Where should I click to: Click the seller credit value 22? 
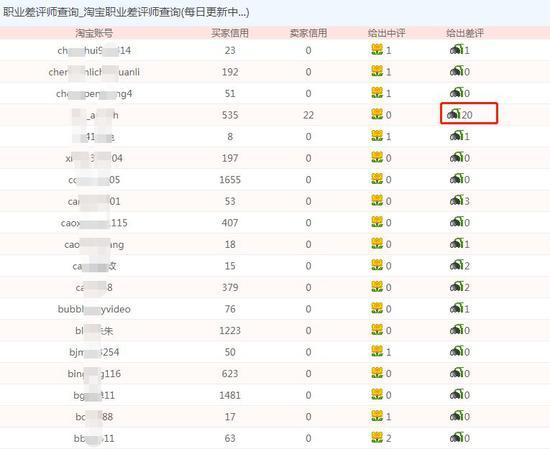click(308, 115)
